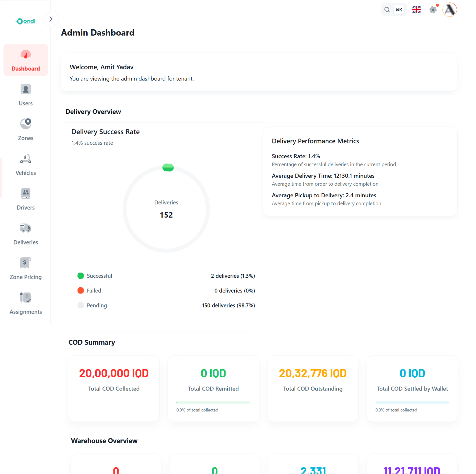
Task: Click the settings gear icon
Action: click(433, 10)
